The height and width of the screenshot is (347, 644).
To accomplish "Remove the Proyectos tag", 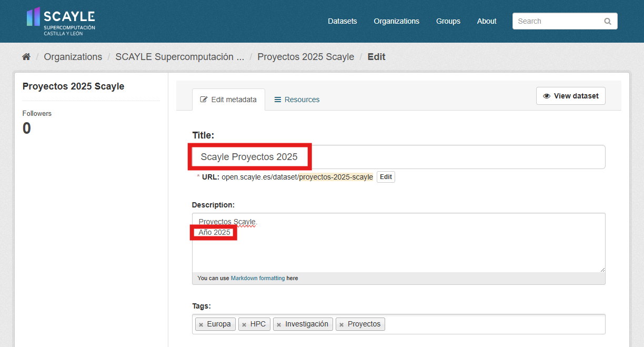I will tap(341, 324).
